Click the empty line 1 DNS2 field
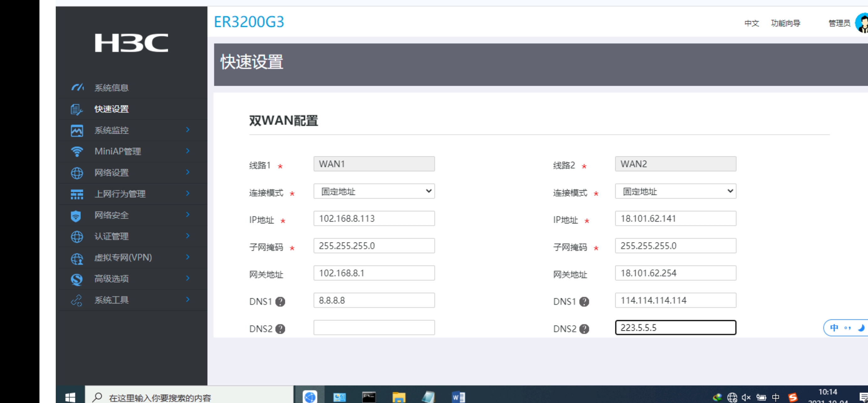The image size is (868, 403). click(x=374, y=328)
